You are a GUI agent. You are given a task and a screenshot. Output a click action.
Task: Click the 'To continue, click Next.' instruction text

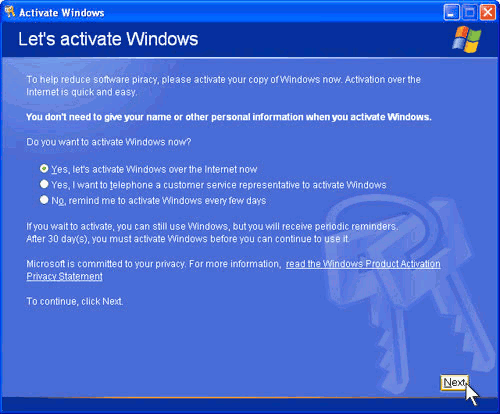(75, 301)
